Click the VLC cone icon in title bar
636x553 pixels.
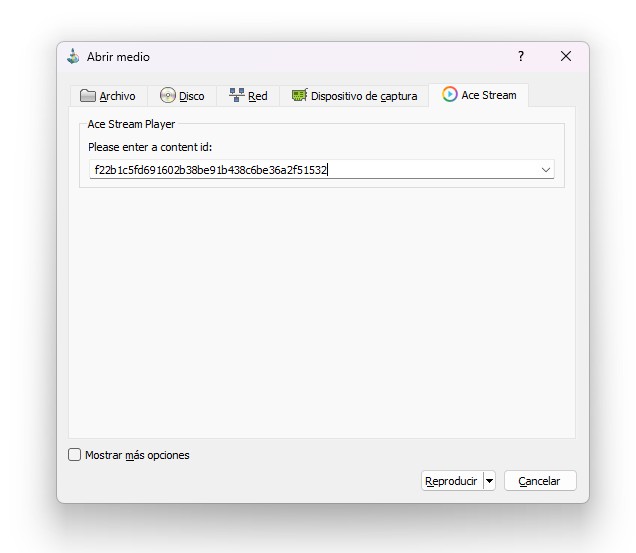coord(73,57)
